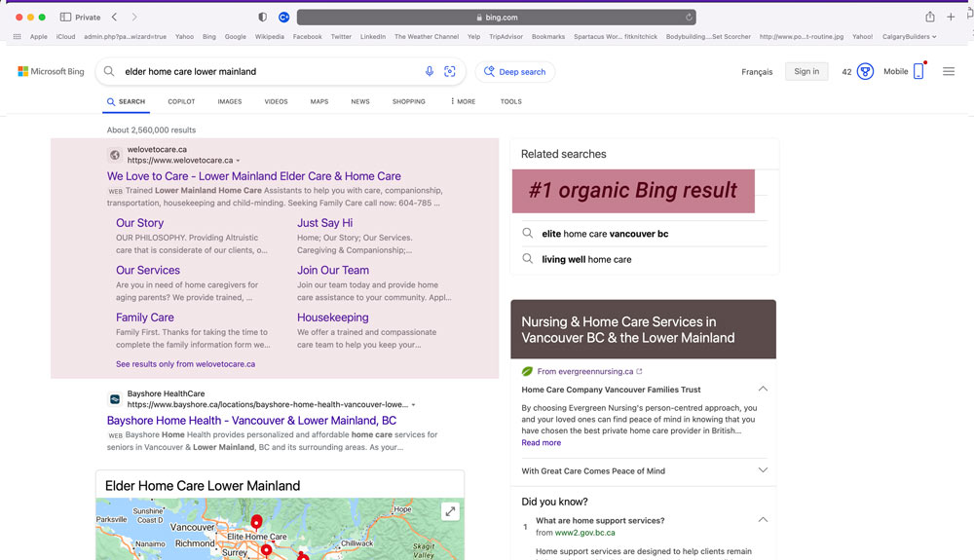The image size is (974, 560).
Task: Collapse What are home support services question
Action: click(x=763, y=520)
